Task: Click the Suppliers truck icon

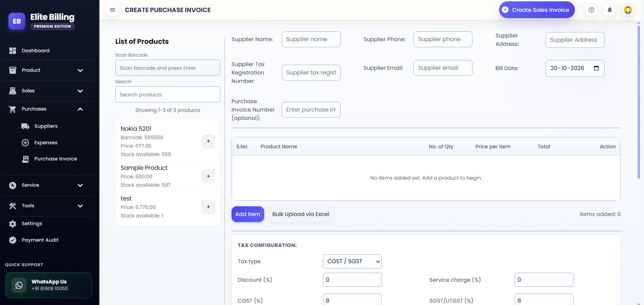Action: pyautogui.click(x=25, y=126)
